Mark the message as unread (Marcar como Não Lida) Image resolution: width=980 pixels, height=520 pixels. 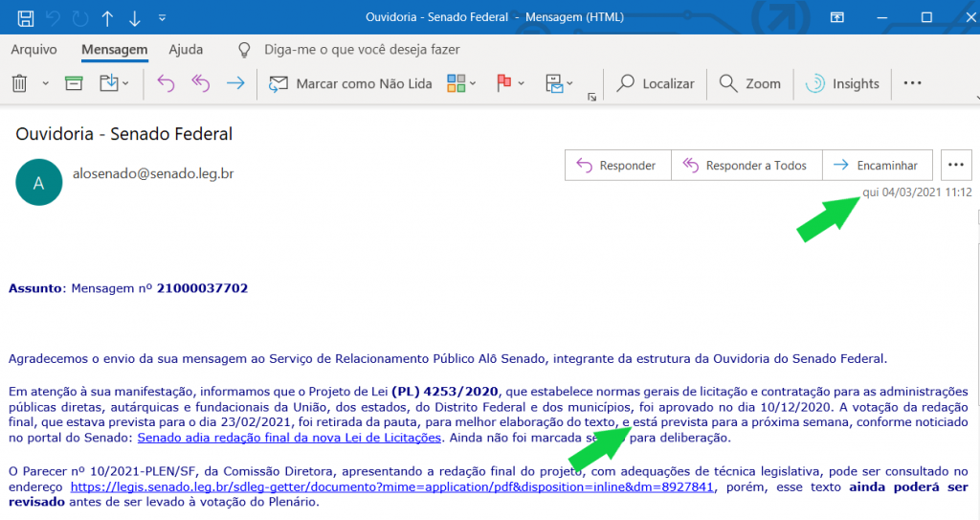click(x=350, y=83)
